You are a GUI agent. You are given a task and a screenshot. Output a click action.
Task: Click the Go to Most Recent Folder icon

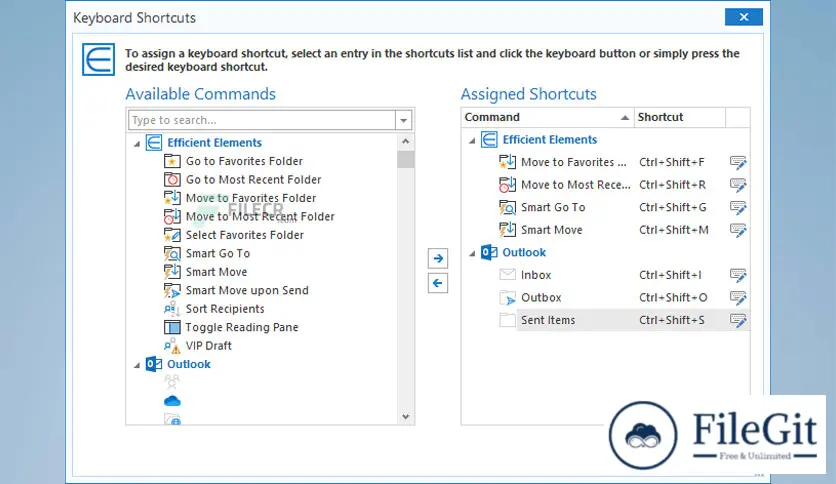(x=172, y=180)
